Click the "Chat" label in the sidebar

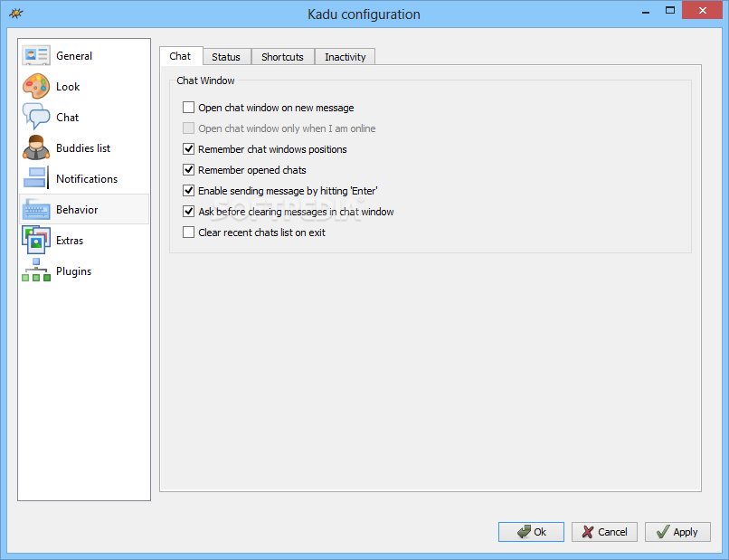pyautogui.click(x=68, y=118)
